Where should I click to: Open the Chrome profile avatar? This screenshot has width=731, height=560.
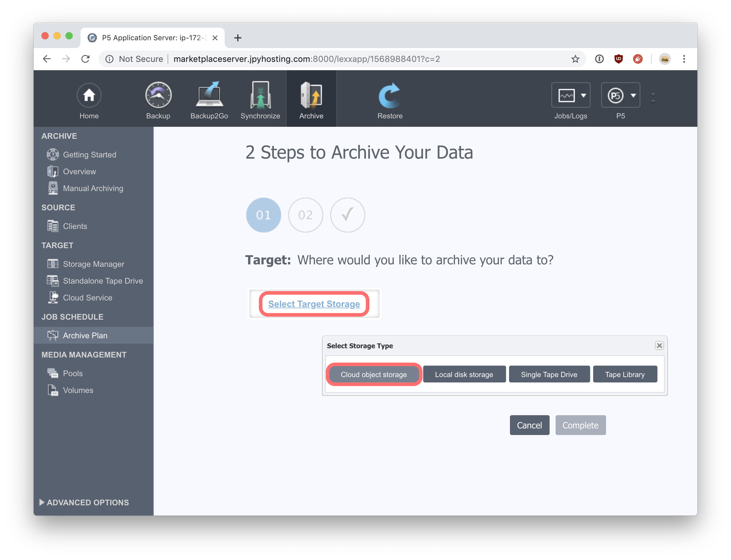[x=665, y=59]
